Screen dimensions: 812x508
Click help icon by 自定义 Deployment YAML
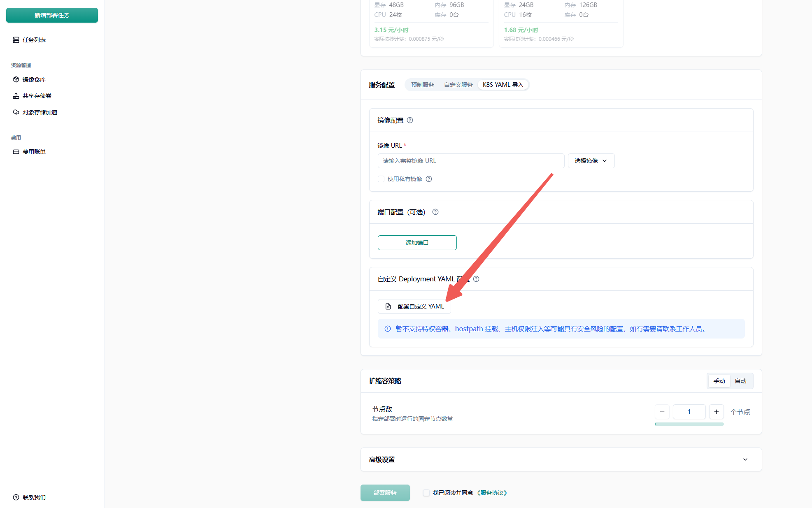[x=476, y=279]
